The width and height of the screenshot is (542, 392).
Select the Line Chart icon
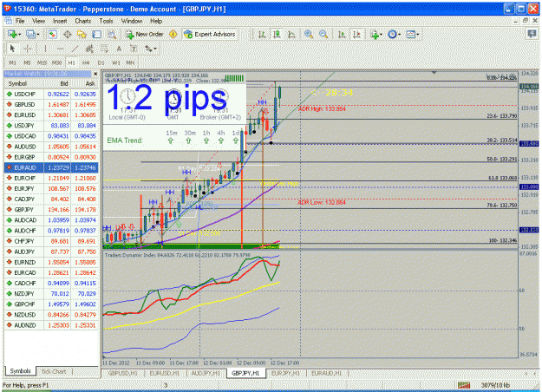(291, 34)
